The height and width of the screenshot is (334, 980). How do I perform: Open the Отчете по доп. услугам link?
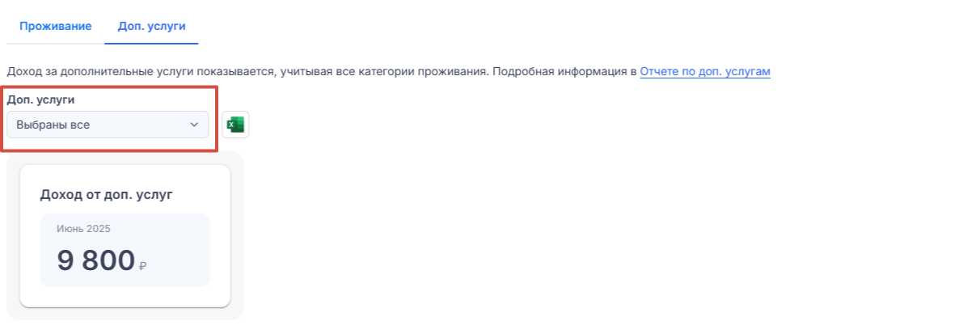[705, 71]
